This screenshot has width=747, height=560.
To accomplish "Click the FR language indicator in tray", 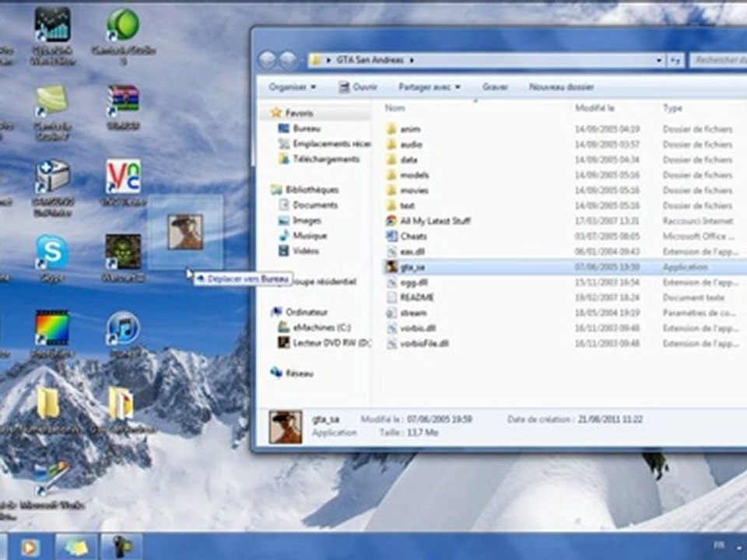I will [719, 544].
